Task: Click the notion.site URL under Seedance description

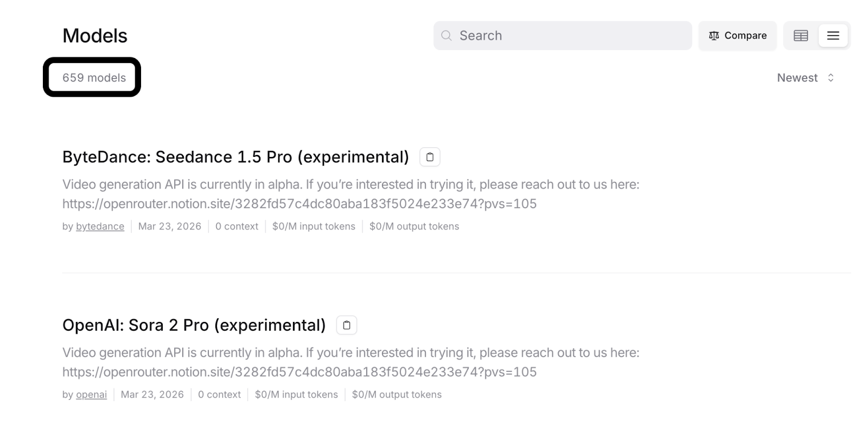Action: click(x=299, y=204)
